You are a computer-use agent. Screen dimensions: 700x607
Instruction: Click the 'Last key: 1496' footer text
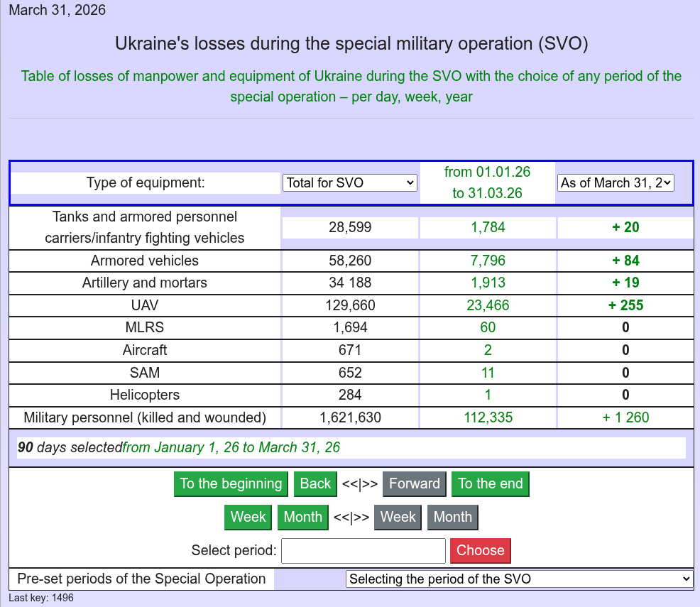point(41,598)
